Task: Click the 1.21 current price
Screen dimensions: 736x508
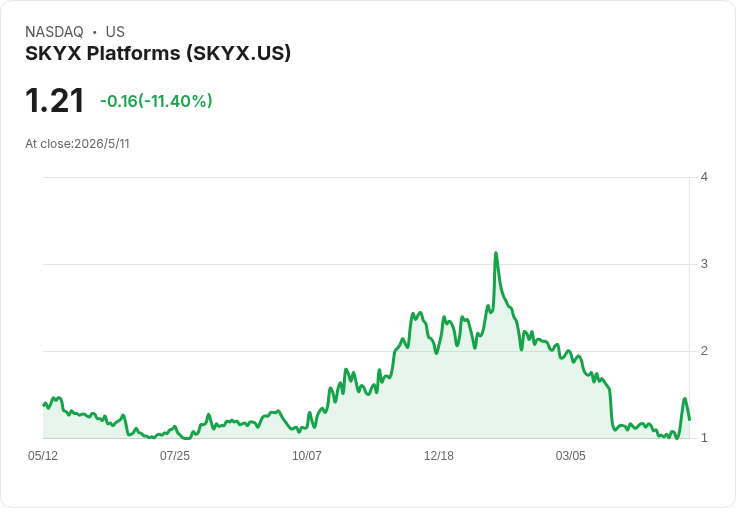Action: tap(54, 100)
